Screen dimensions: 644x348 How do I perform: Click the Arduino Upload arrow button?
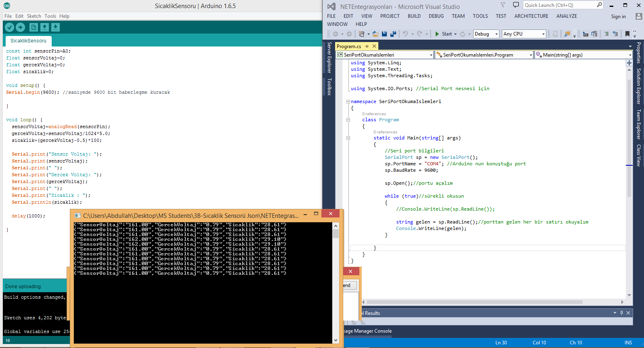coord(20,27)
